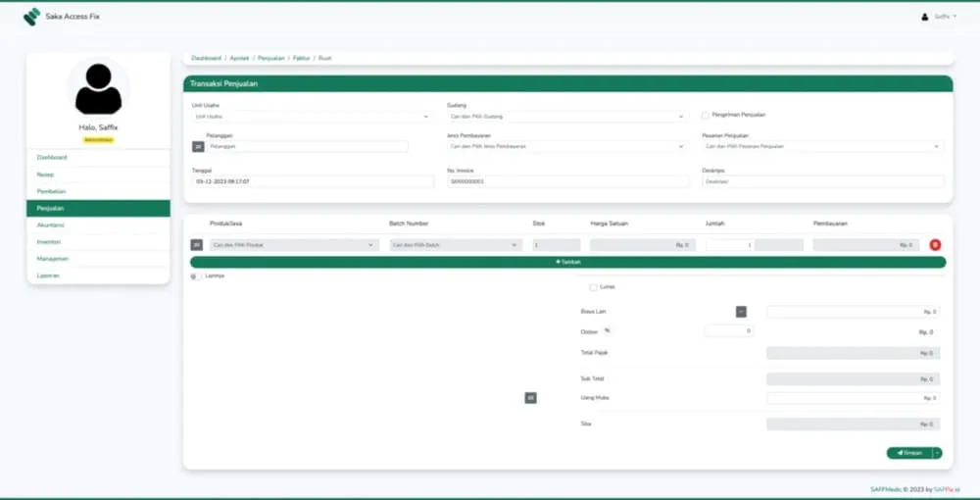
Task: Expand the Unit Usaha dropdown
Action: click(312, 116)
